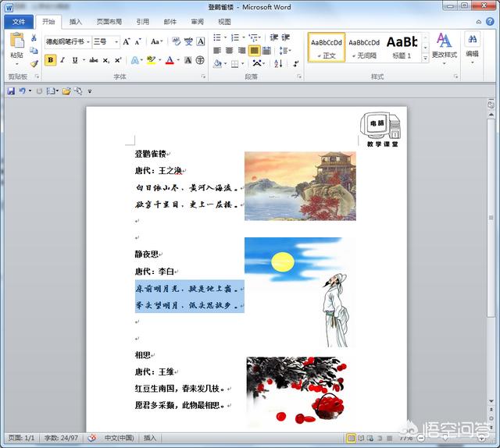This screenshot has width=500, height=448.
Task: Center-align the paragraph
Action: (x=229, y=51)
